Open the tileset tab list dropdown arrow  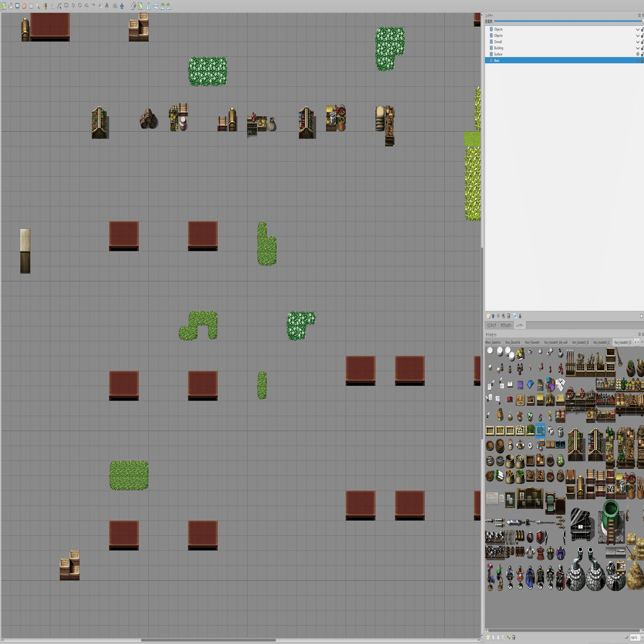(x=642, y=342)
